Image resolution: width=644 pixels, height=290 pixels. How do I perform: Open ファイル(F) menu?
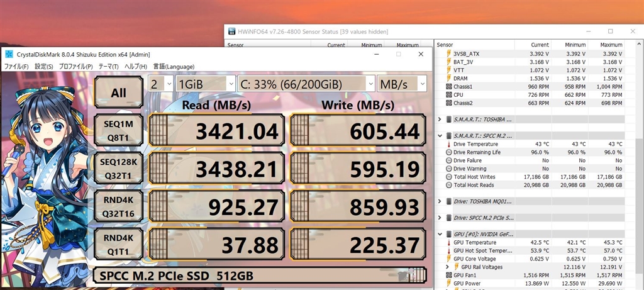[x=16, y=67]
